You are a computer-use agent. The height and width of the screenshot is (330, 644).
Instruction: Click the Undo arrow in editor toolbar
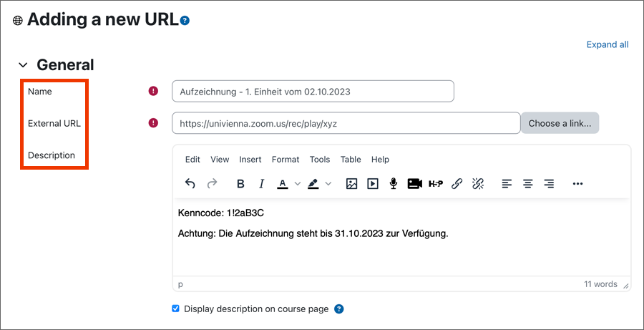[x=190, y=184]
